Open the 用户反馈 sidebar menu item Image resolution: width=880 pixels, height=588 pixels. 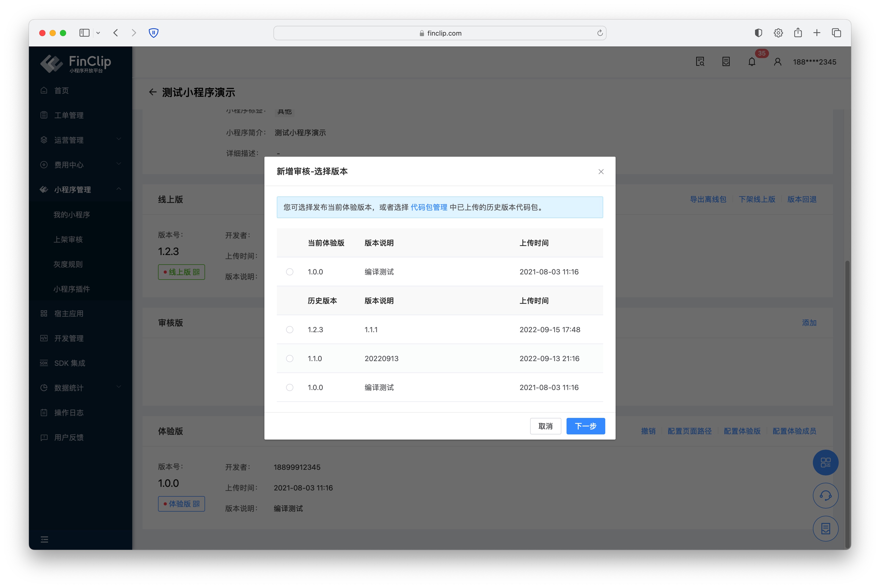69,437
